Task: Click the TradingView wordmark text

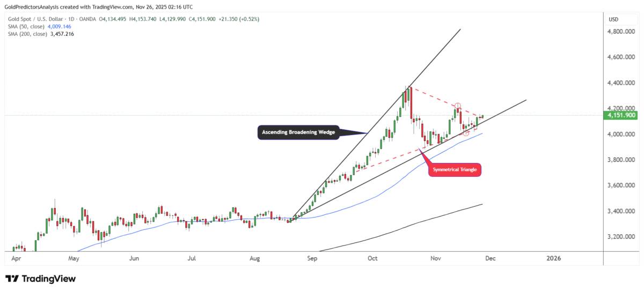Action: tap(49, 279)
